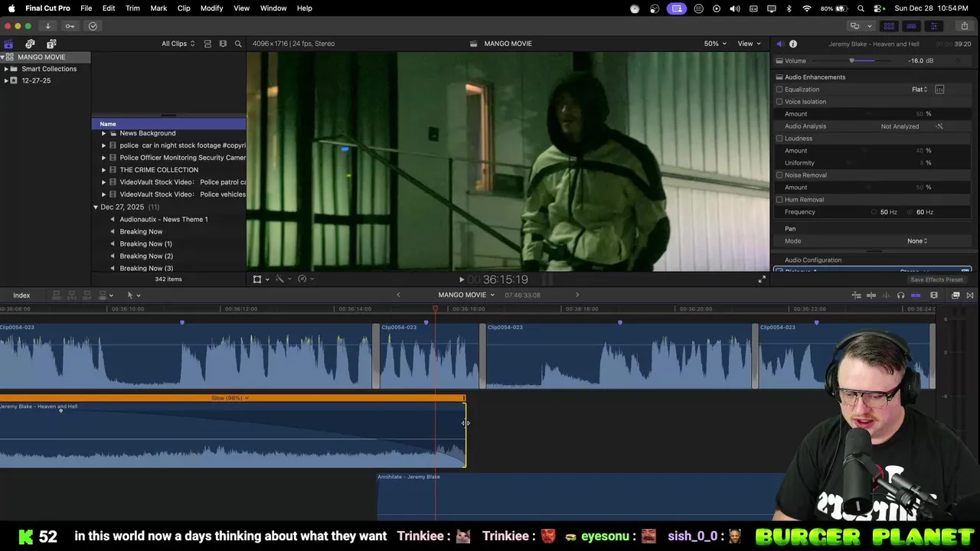Open the Modify menu

pos(211,8)
